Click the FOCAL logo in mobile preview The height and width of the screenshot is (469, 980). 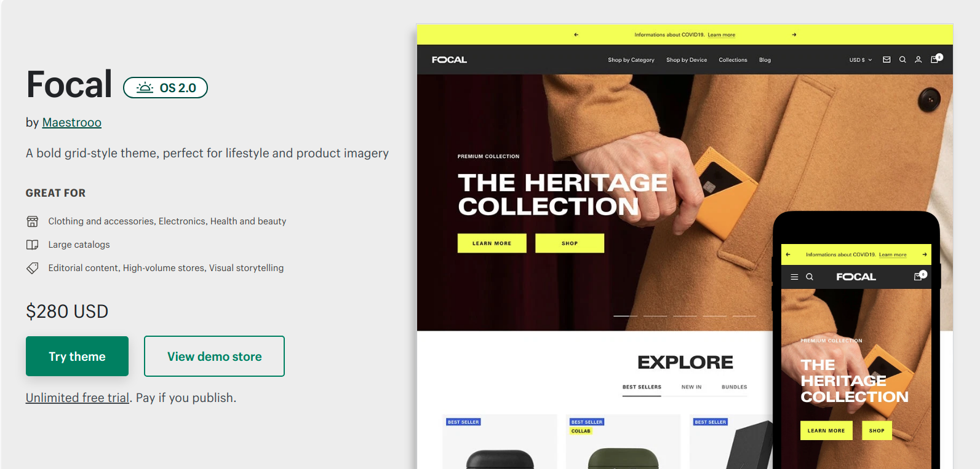pos(856,277)
